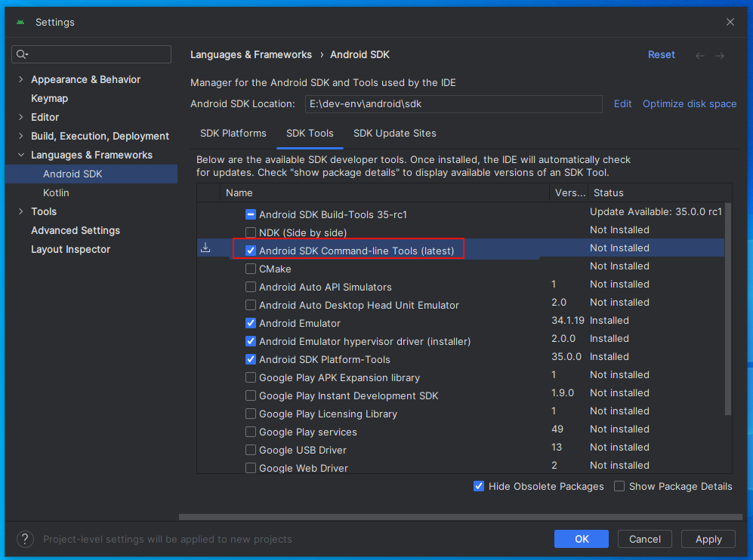This screenshot has height=560, width=753.
Task: Switch to SDK Platforms tab
Action: [x=233, y=134]
